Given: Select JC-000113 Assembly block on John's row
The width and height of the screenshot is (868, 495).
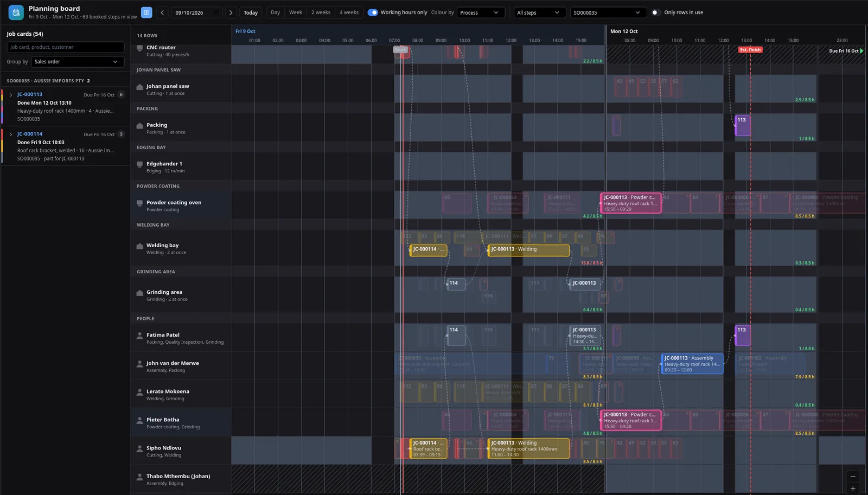Looking at the screenshot, I should tap(692, 364).
